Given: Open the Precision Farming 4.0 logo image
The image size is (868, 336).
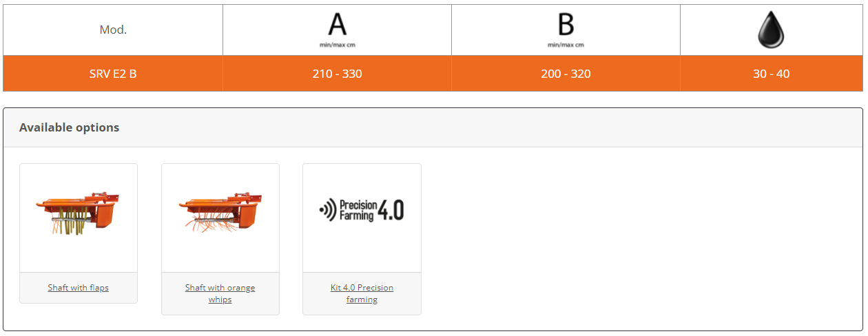Looking at the screenshot, I should [x=362, y=210].
